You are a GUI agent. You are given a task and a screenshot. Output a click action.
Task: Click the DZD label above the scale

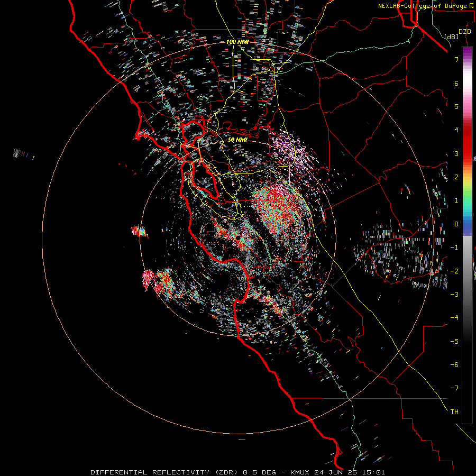click(465, 32)
